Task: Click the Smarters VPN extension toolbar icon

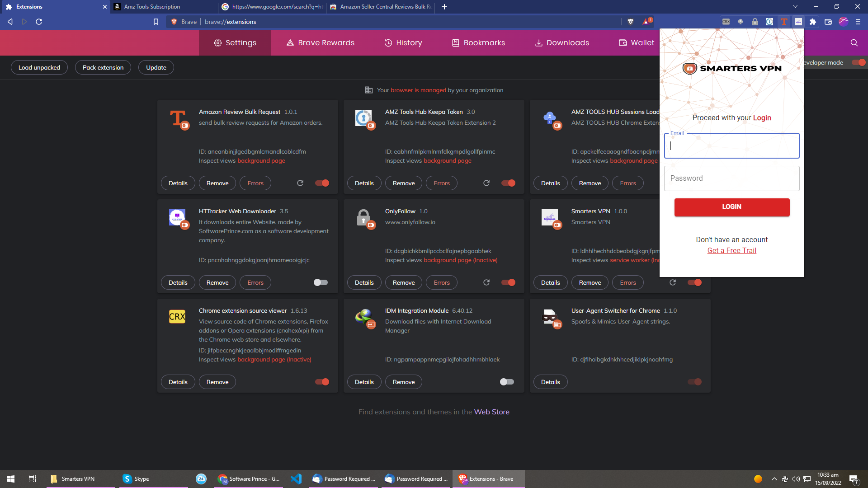Action: coord(798,22)
